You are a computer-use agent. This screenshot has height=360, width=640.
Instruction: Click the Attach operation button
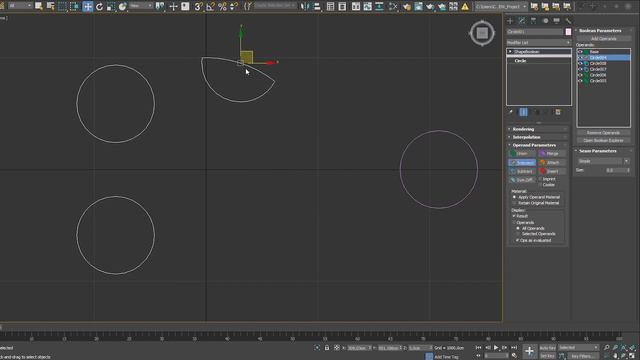[x=552, y=162]
